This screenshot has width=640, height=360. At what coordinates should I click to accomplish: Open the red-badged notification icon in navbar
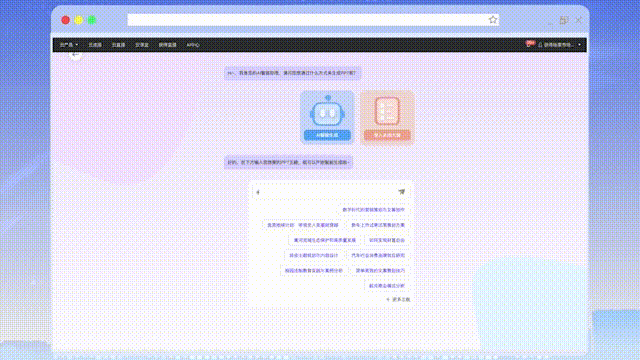point(529,44)
